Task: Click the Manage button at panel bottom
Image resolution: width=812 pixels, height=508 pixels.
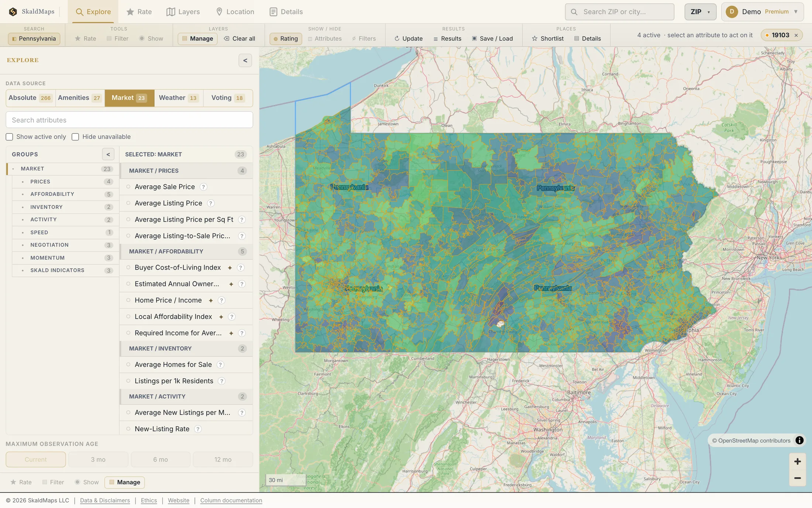Action: pyautogui.click(x=124, y=482)
